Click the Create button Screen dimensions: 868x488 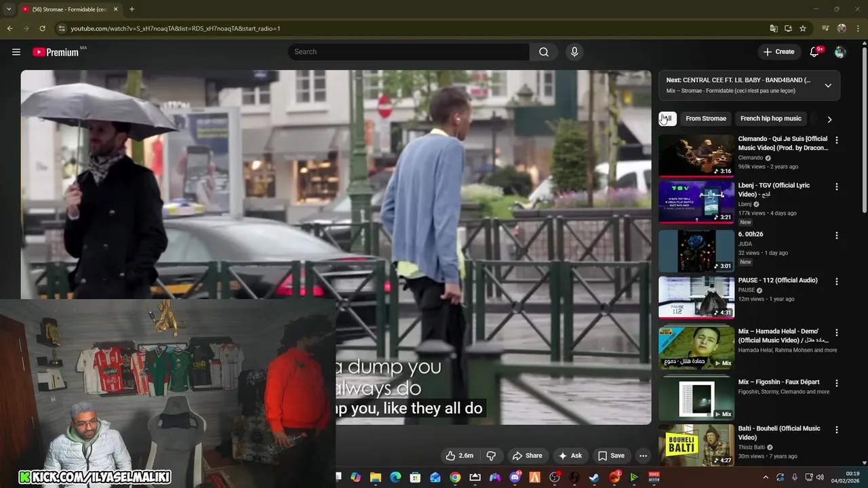[779, 52]
